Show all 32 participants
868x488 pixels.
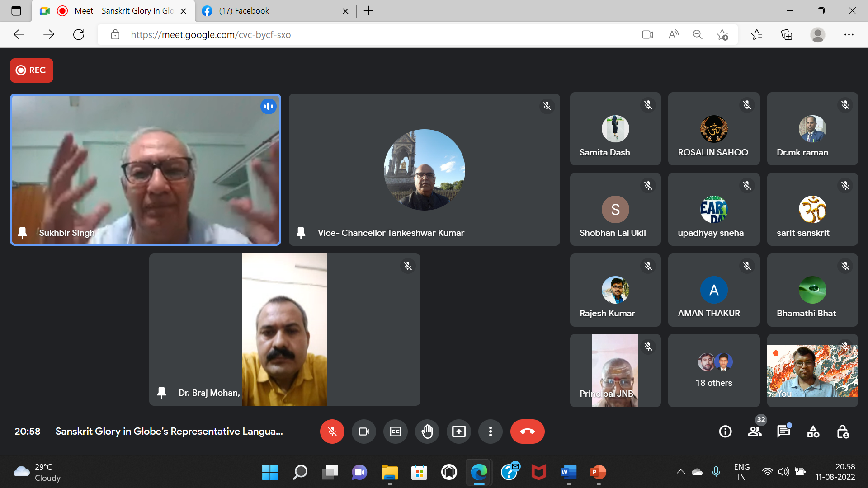tap(755, 432)
